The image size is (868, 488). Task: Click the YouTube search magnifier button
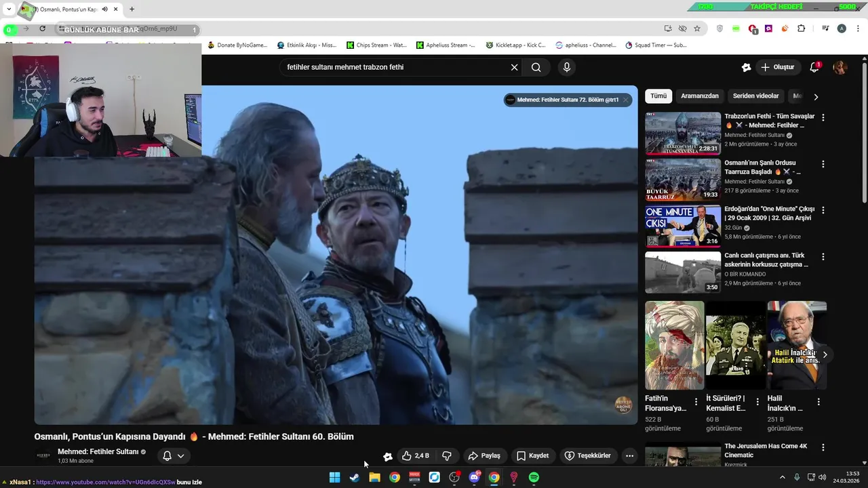tap(536, 67)
